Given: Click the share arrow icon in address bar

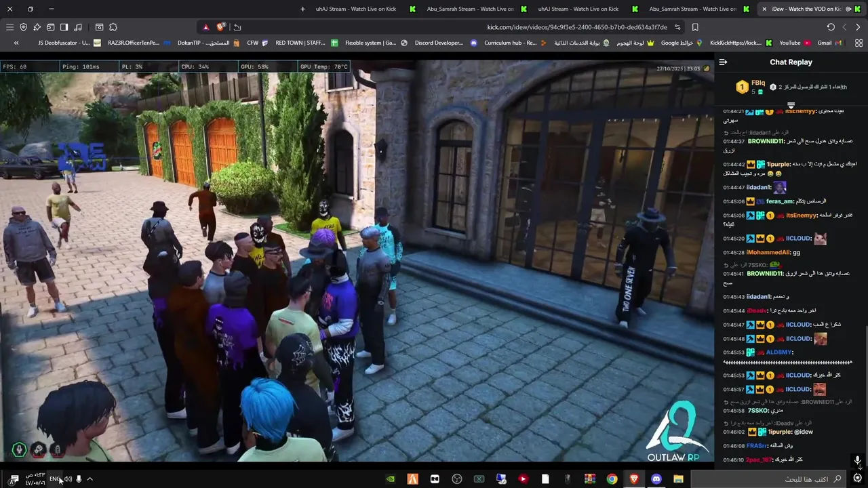Looking at the screenshot, I should [x=237, y=27].
